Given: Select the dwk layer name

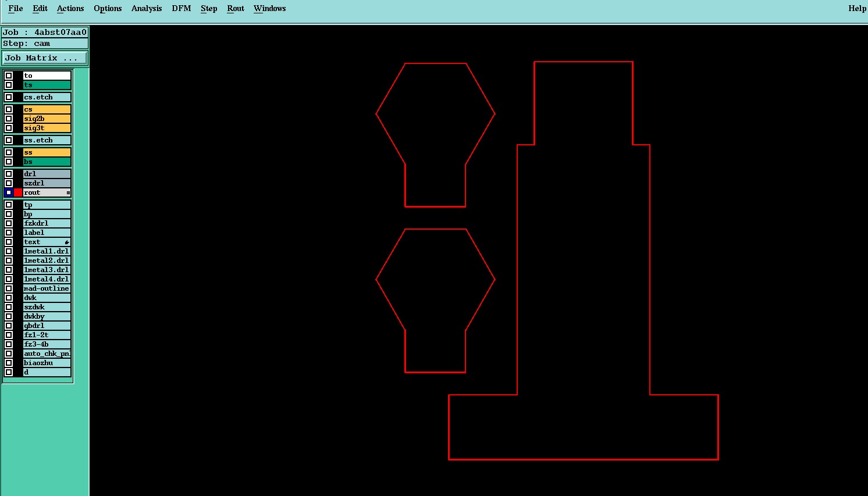Looking at the screenshot, I should (x=47, y=298).
